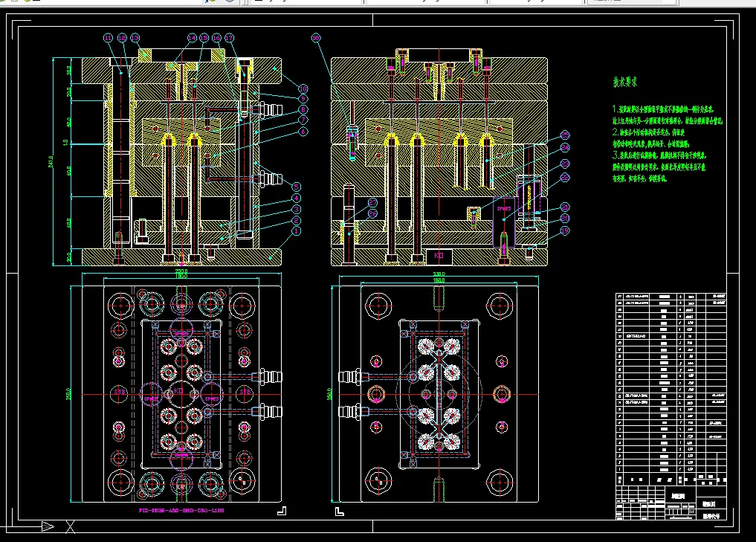Select part balloon number 22
The width and height of the screenshot is (756, 542).
[565, 178]
